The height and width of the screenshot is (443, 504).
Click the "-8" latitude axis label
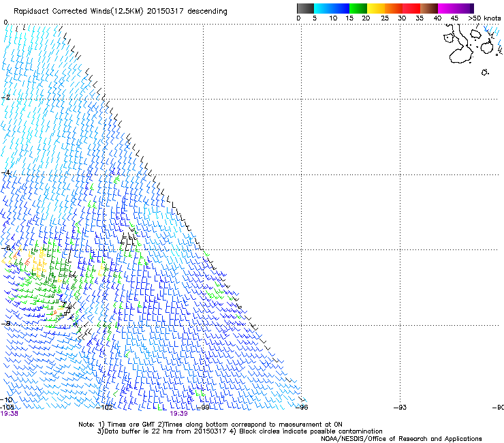(6, 324)
